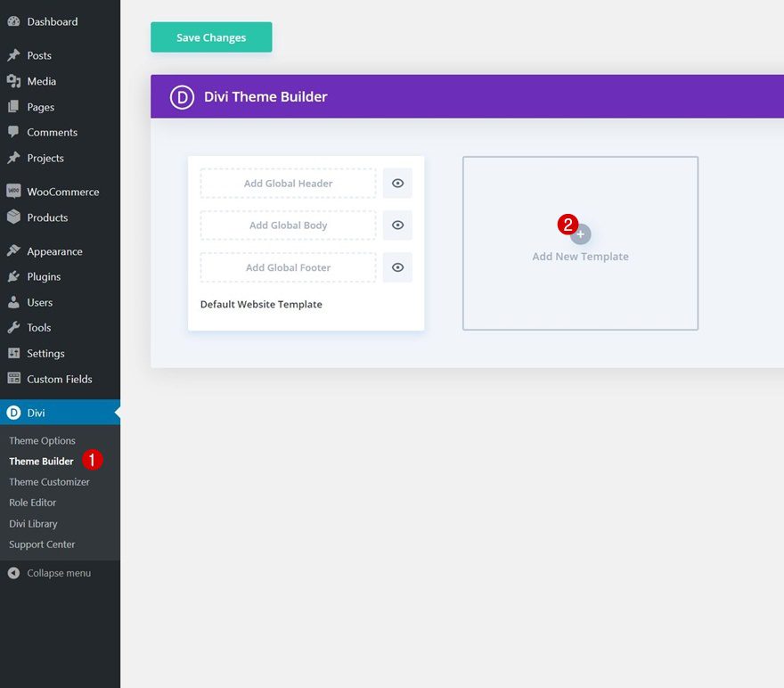This screenshot has width=784, height=688.
Task: Click the Appearance paintbrush icon
Action: coord(16,250)
